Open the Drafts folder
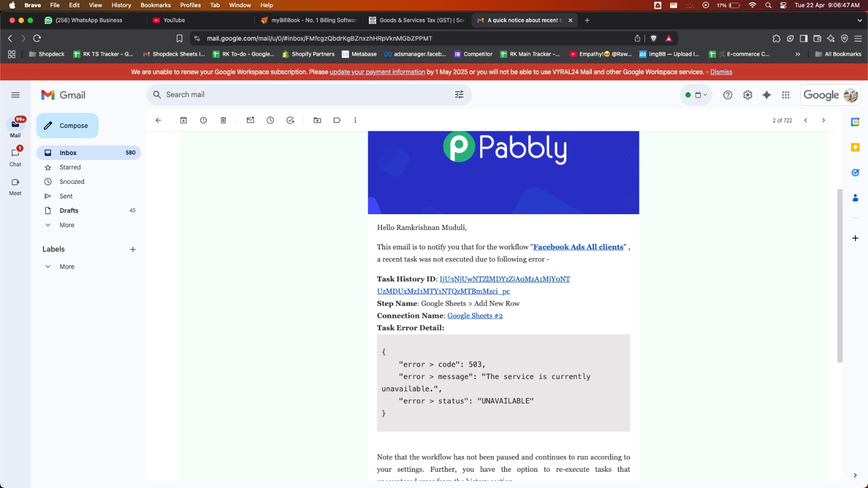Image resolution: width=868 pixels, height=488 pixels. (88, 210)
